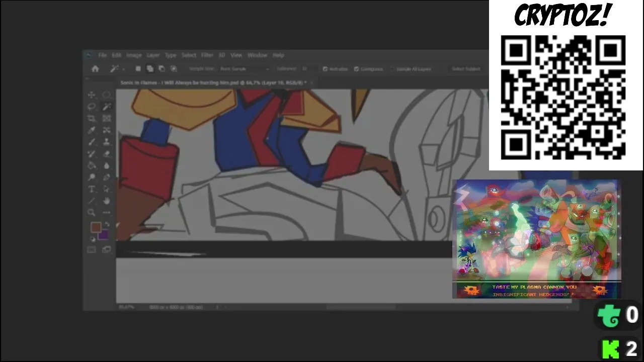This screenshot has height=362, width=644.
Task: Select the Lasso tool
Action: tap(92, 107)
